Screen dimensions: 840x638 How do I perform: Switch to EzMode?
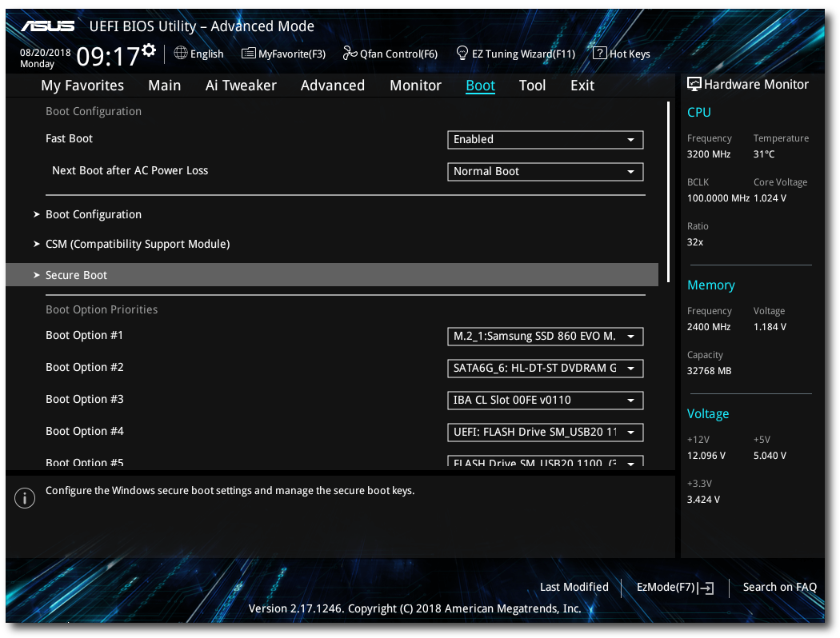tap(673, 587)
